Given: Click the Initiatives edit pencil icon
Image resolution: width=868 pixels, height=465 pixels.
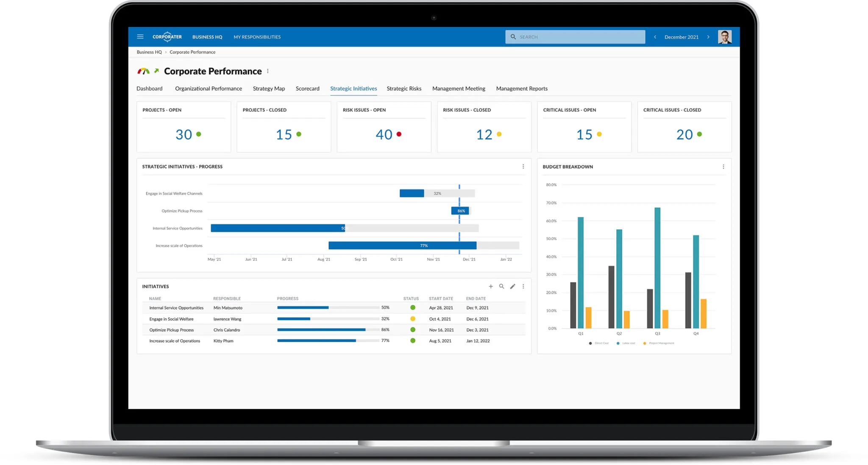Looking at the screenshot, I should pyautogui.click(x=512, y=286).
